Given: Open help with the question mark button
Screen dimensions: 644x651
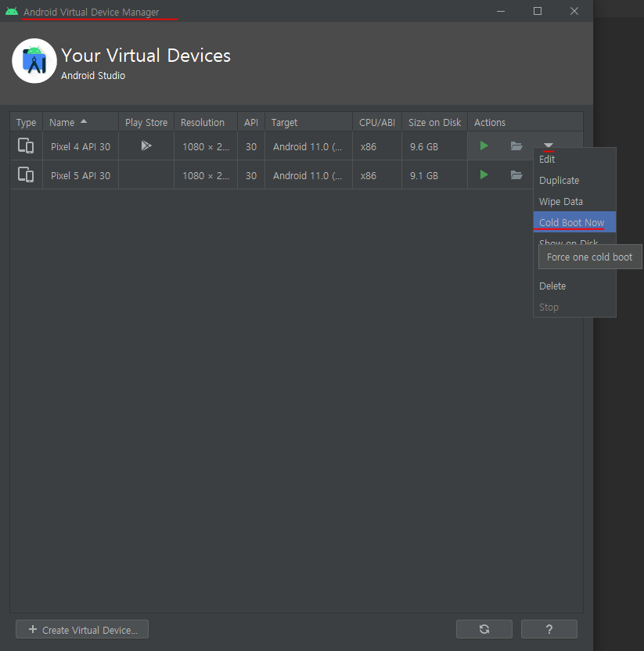Looking at the screenshot, I should [549, 629].
